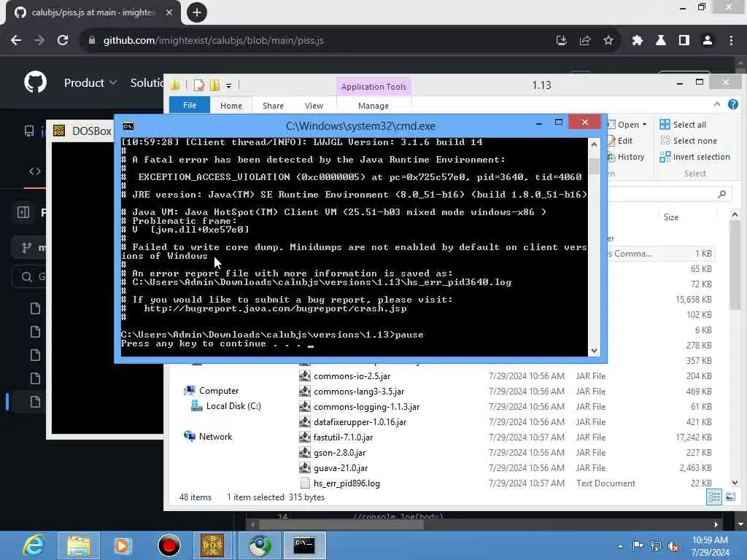
Task: Select hs_err_pid896.log file
Action: click(347, 483)
